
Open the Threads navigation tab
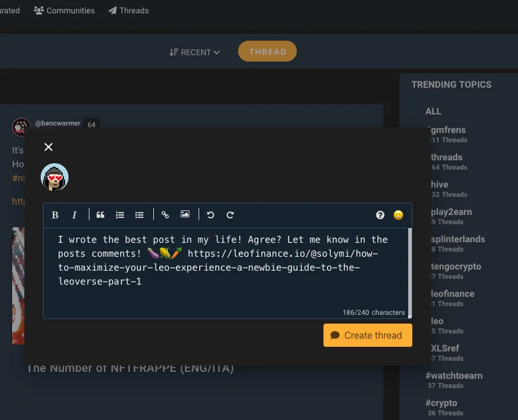click(x=129, y=10)
